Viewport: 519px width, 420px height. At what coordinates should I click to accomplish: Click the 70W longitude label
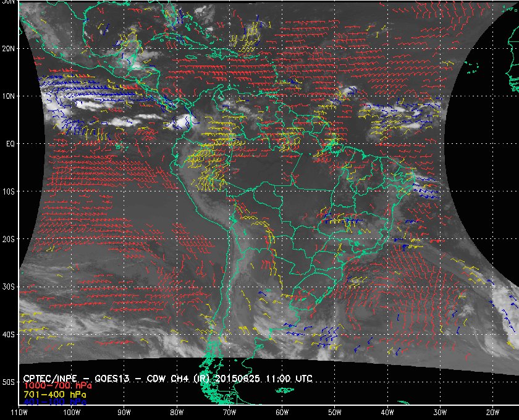(229, 413)
